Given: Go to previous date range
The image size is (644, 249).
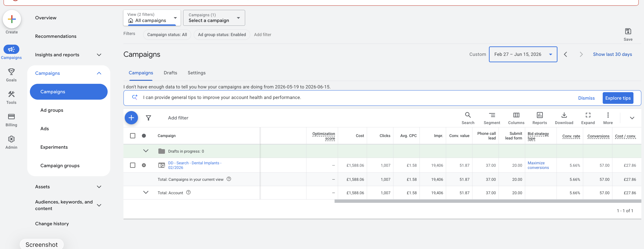Looking at the screenshot, I should tap(566, 54).
